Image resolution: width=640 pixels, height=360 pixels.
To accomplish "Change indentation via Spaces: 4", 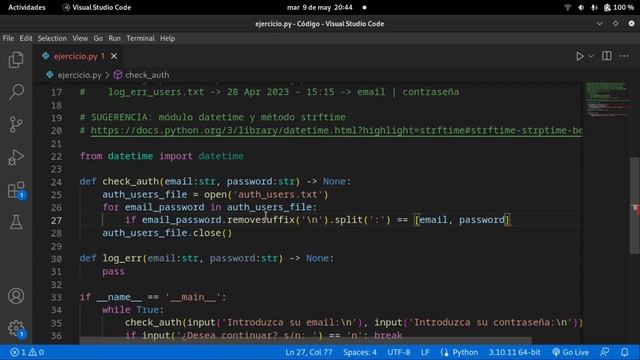I will tap(360, 352).
